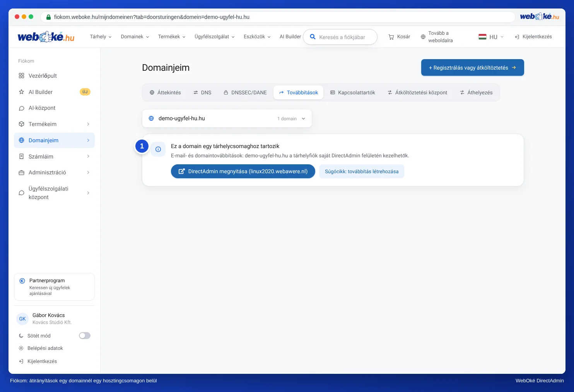Expand the Tárhely menu dropdown
Viewport: 574px width, 392px height.
(101, 37)
